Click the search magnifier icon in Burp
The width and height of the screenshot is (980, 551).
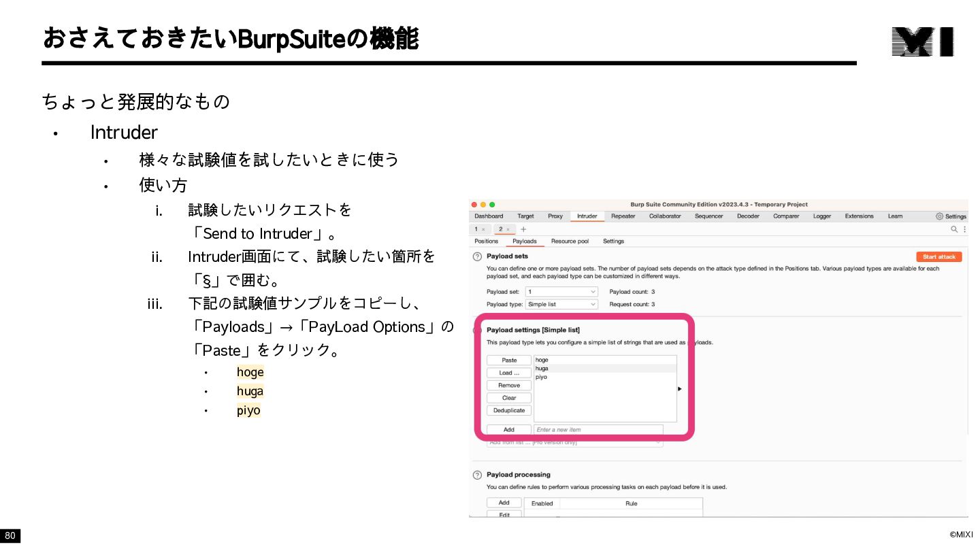tap(955, 229)
